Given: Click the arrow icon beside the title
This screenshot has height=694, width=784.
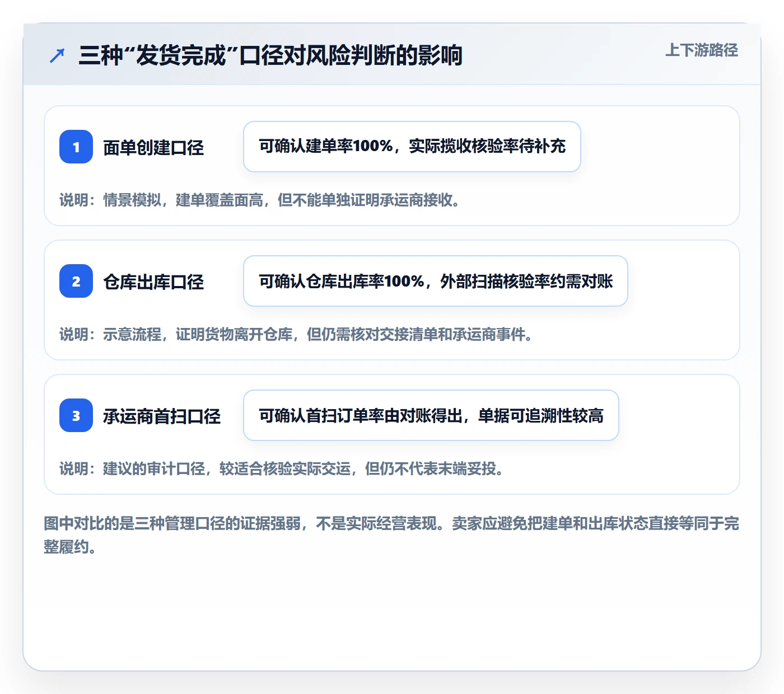Looking at the screenshot, I should tap(57, 55).
